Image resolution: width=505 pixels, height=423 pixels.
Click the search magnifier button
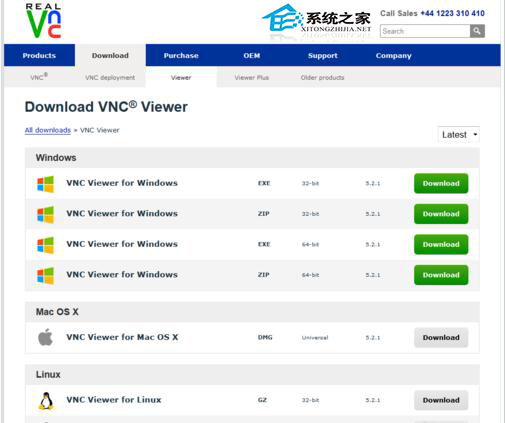477,31
